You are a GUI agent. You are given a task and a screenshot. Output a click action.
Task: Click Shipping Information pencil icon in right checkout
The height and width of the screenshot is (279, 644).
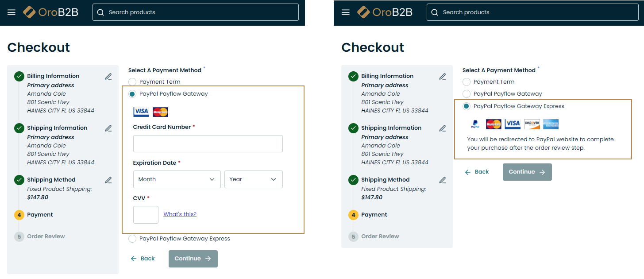tap(443, 128)
